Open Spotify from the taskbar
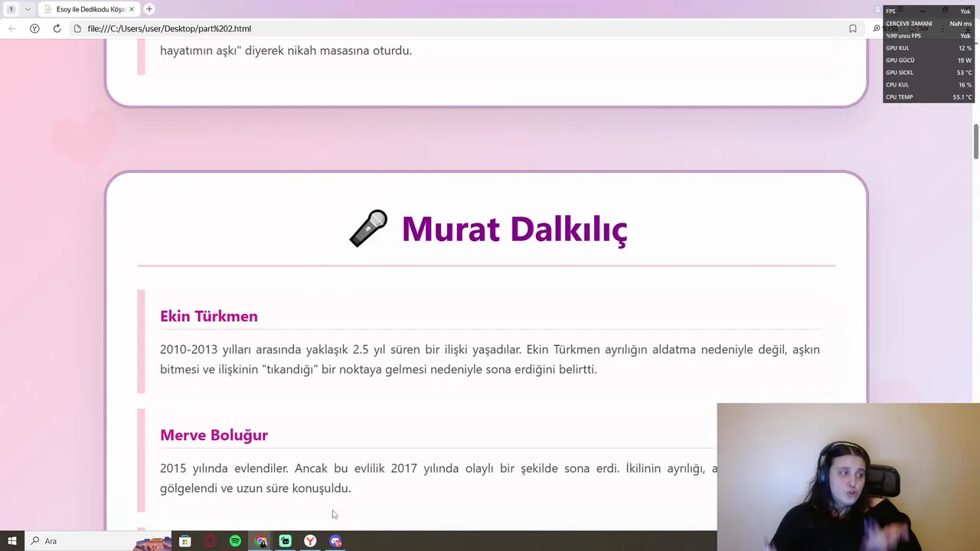This screenshot has height=551, width=980. click(235, 541)
